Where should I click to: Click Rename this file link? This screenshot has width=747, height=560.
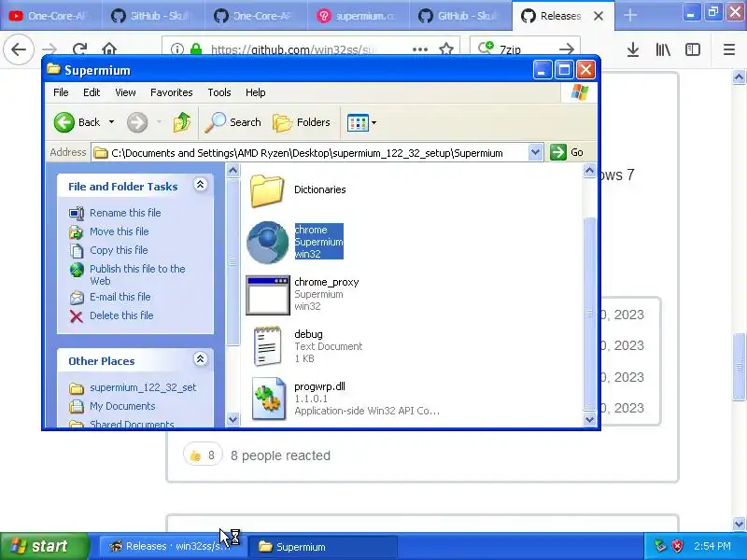(125, 213)
